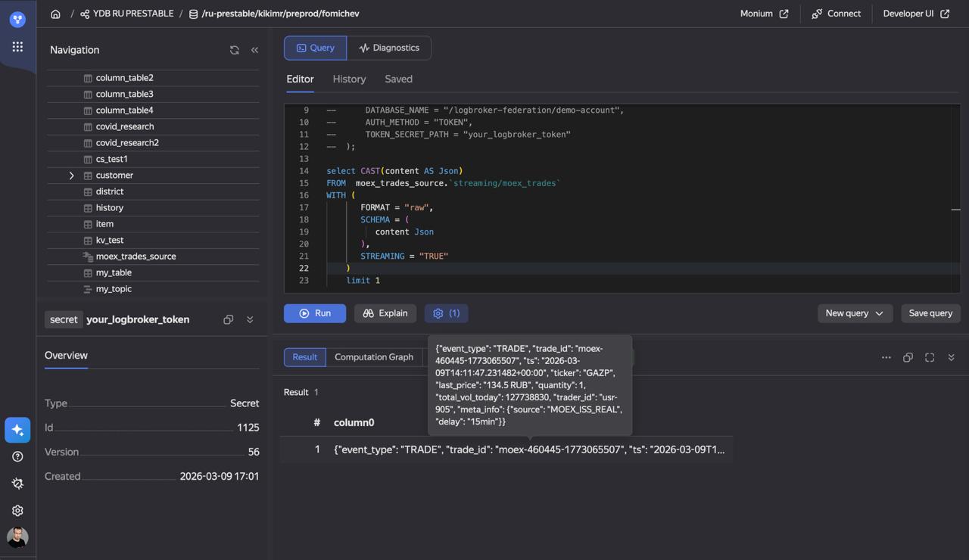
Task: Run the query
Action: [x=315, y=313]
